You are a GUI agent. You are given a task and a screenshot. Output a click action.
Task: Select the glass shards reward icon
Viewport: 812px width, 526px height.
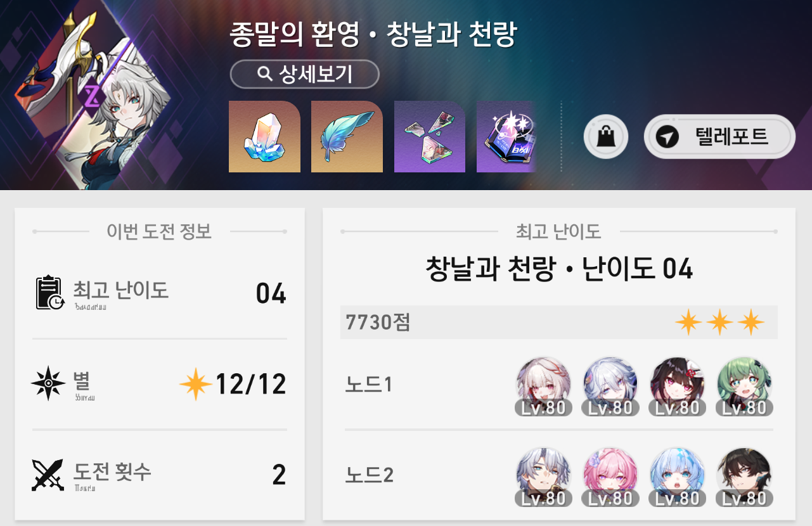[430, 136]
